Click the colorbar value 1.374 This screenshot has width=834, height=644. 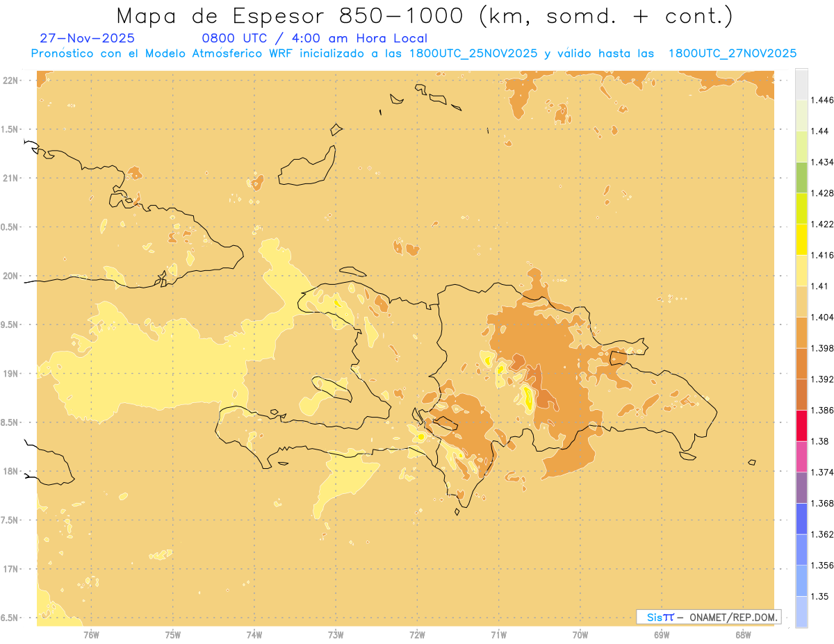pyautogui.click(x=822, y=472)
